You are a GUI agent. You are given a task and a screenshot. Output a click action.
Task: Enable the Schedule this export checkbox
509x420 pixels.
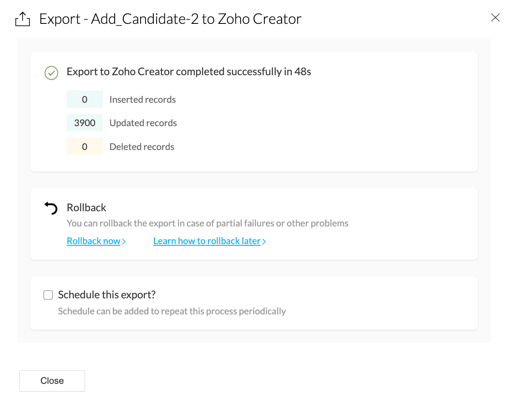coord(48,295)
